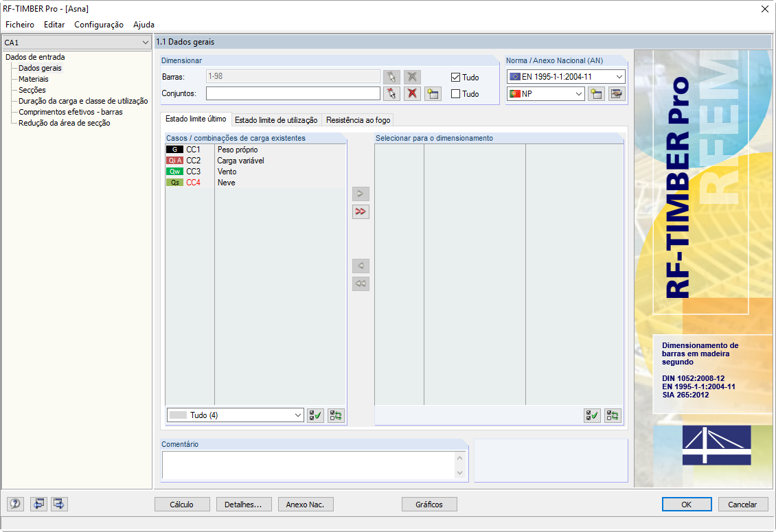Click into Conjuntos input field
This screenshot has height=532, width=776.
pos(293,93)
